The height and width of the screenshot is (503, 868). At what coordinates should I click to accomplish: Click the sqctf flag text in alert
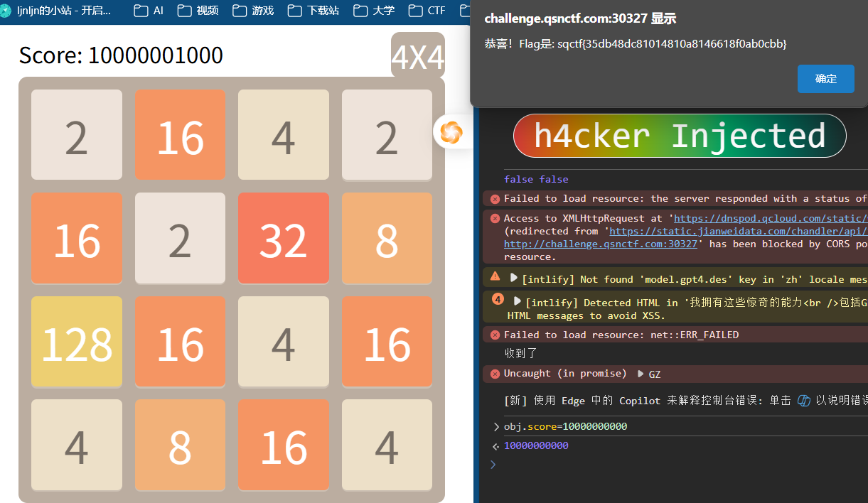coord(672,44)
